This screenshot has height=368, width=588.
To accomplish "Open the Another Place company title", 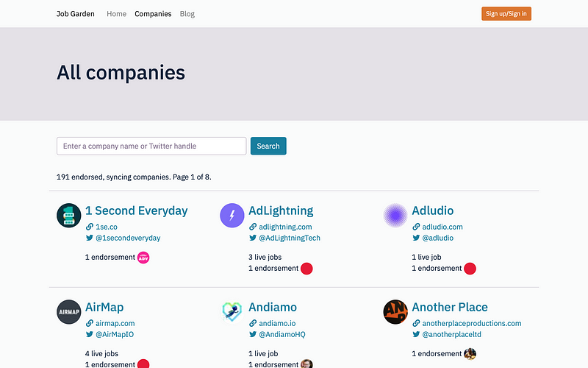I will tap(450, 307).
